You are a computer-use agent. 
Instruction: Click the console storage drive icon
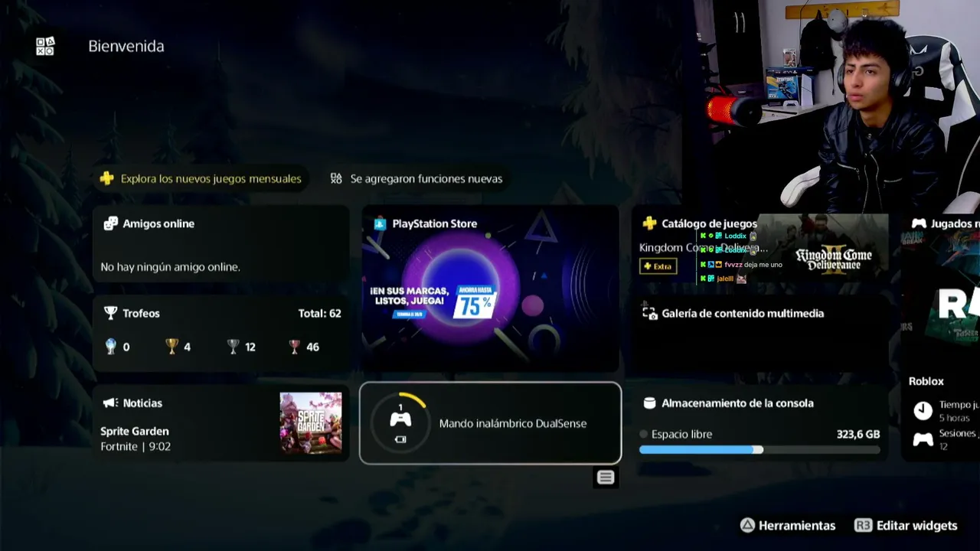(x=649, y=403)
